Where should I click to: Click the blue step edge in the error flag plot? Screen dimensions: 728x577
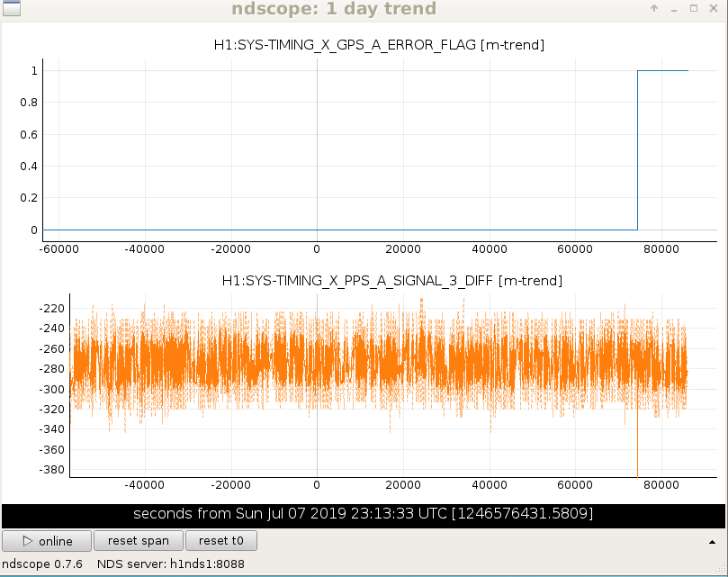click(x=637, y=150)
